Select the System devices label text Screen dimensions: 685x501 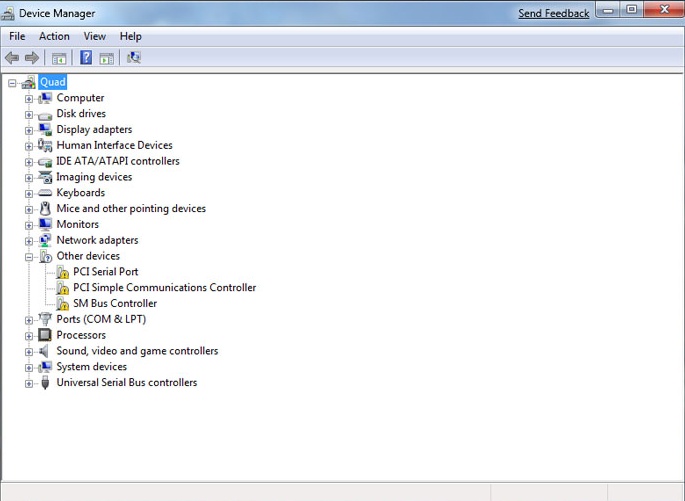[x=92, y=366]
